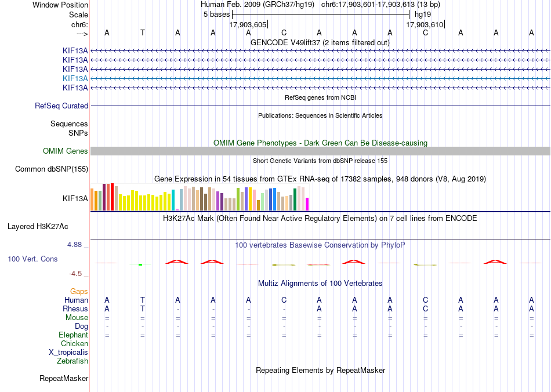Screen dimensions: 551x392
Task: Click the OMIM Genes gray bar
Action: [x=320, y=151]
